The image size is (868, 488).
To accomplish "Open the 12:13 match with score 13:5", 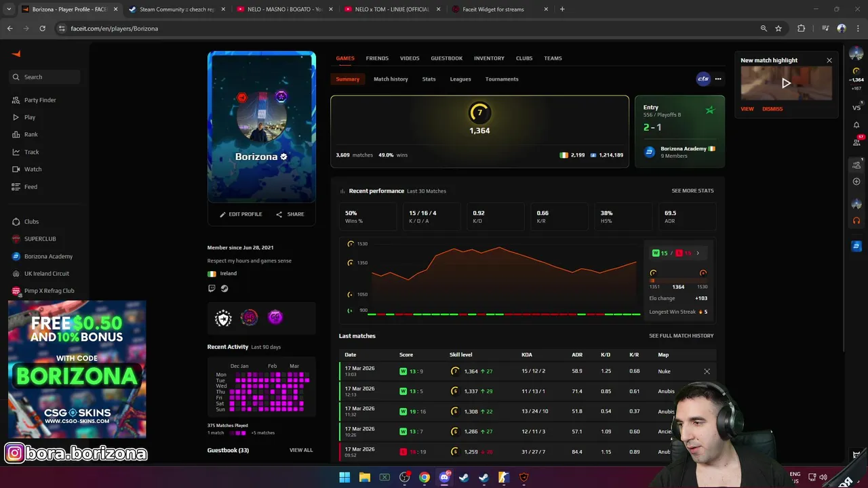I will [528, 391].
